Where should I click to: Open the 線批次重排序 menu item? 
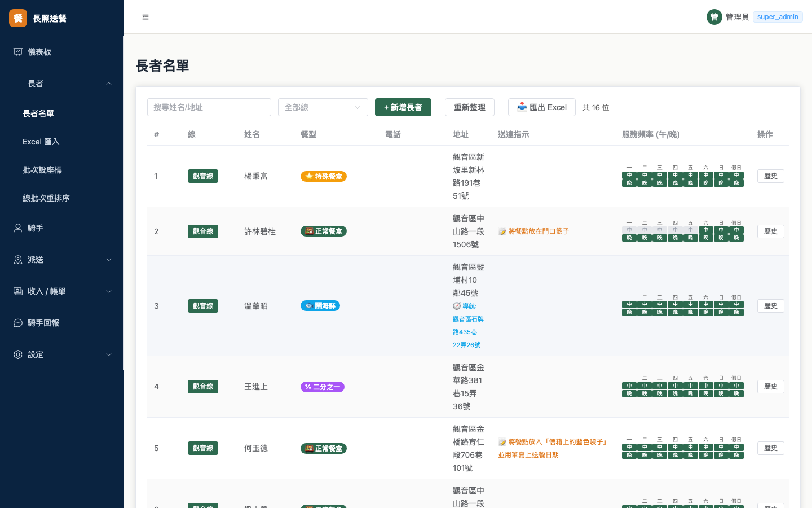[x=62, y=198]
